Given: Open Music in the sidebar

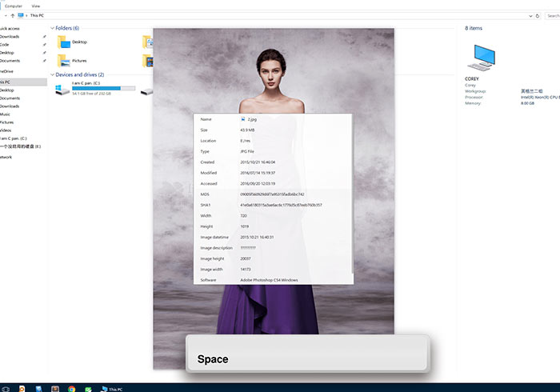Looking at the screenshot, I should pyautogui.click(x=5, y=114).
